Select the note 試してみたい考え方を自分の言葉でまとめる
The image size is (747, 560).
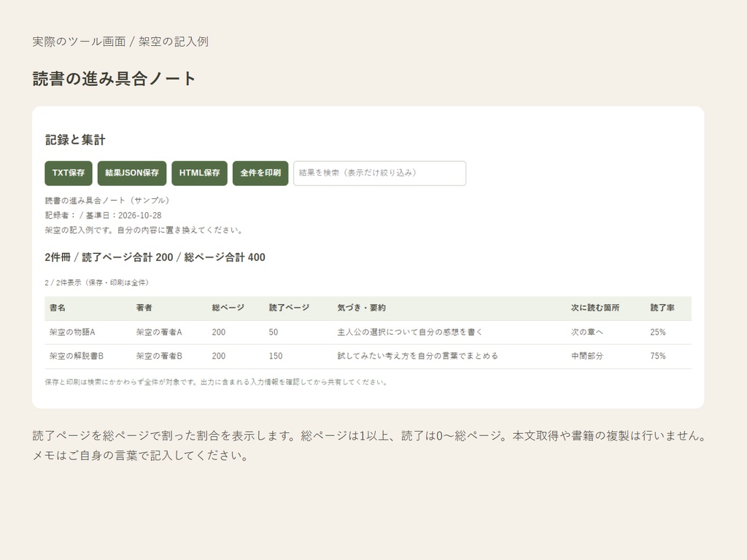(x=418, y=356)
